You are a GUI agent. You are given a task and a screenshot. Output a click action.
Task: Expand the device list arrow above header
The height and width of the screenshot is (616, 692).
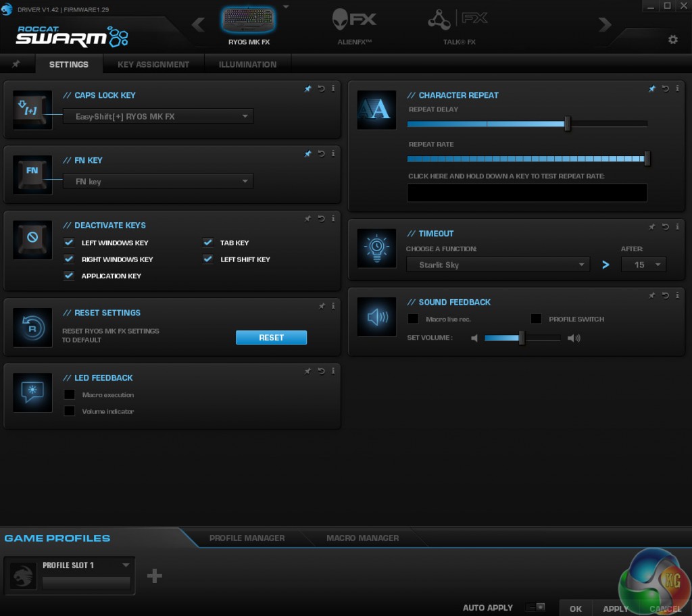(x=286, y=7)
